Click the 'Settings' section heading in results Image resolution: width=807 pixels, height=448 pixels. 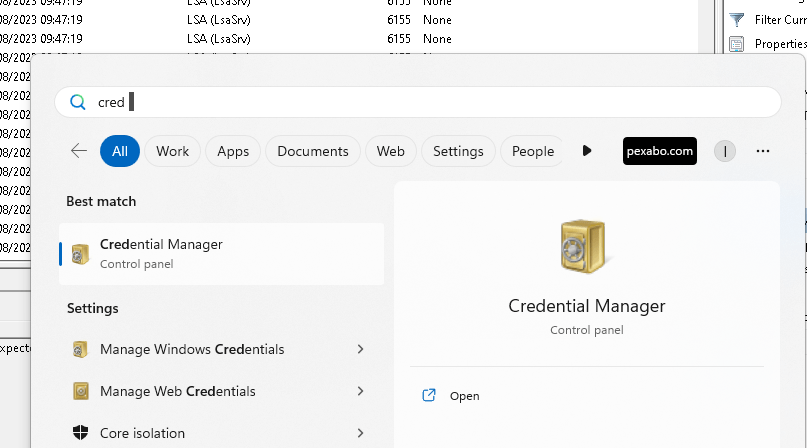93,308
